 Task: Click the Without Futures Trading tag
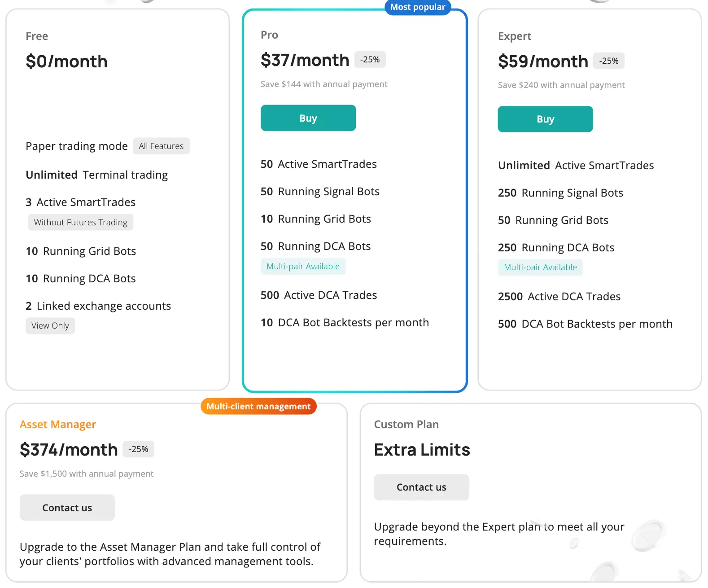coord(81,222)
